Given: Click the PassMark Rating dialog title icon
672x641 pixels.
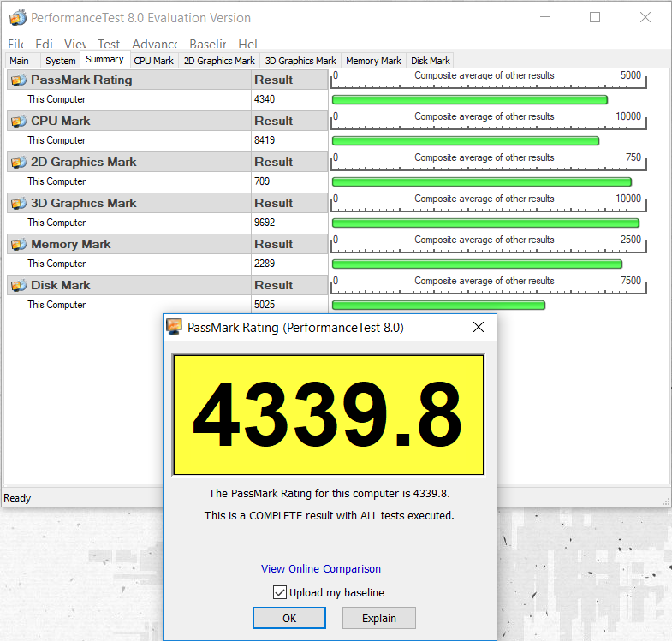Looking at the screenshot, I should [x=174, y=328].
